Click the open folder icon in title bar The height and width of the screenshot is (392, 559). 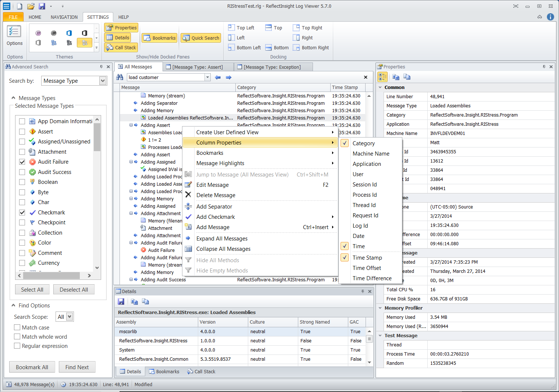click(x=31, y=6)
